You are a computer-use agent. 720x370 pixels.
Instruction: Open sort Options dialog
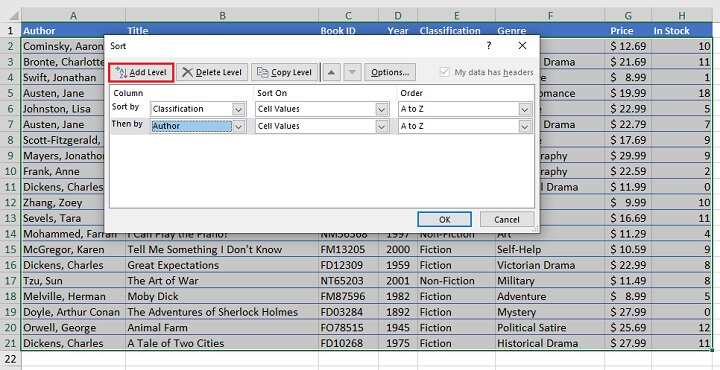[x=390, y=73]
